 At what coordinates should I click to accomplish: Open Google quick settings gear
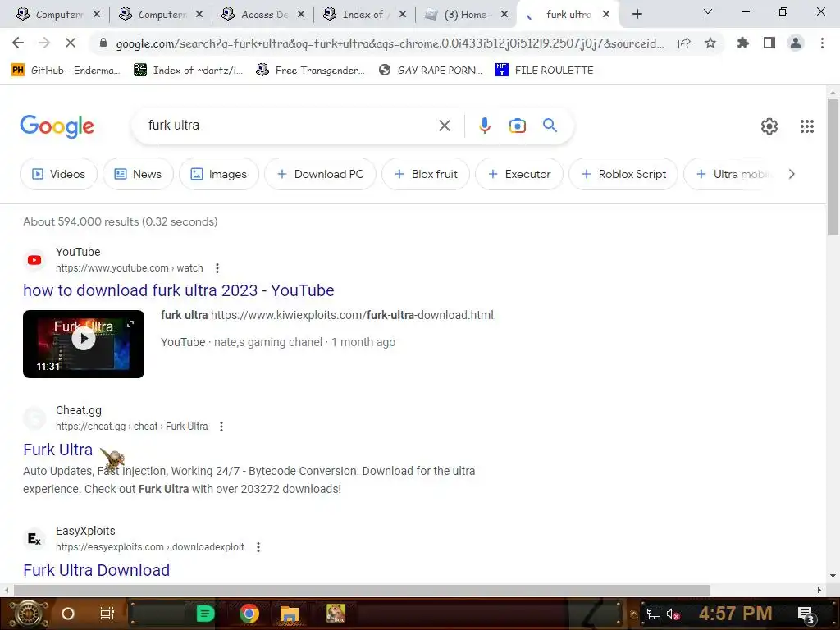769,126
